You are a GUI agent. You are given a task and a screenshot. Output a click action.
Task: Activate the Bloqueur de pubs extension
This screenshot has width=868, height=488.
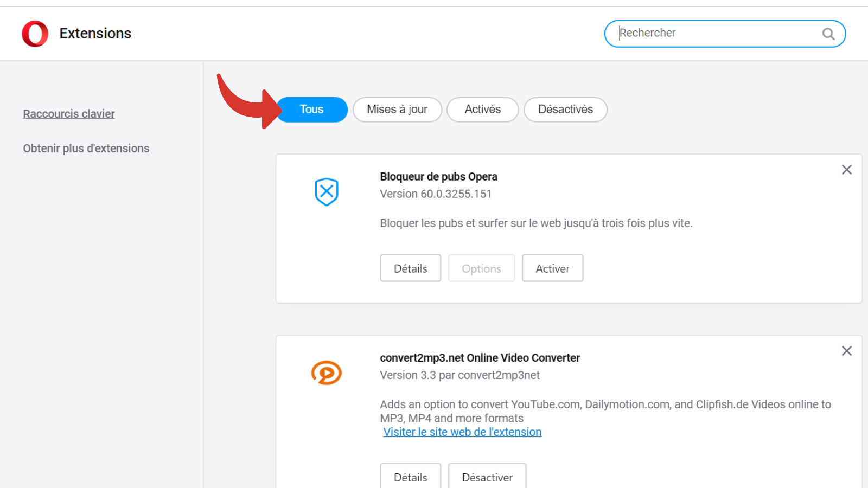(553, 268)
